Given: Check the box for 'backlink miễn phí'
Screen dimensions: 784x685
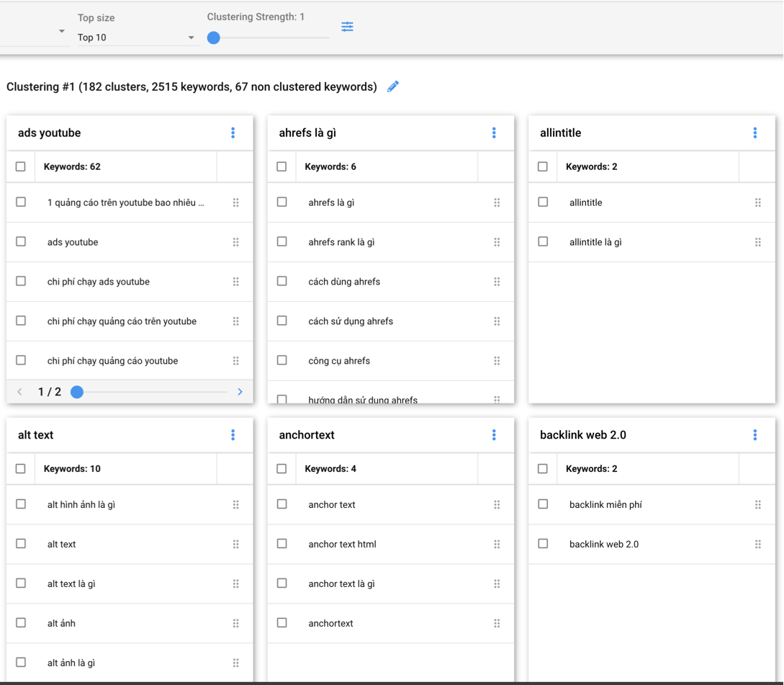Looking at the screenshot, I should pyautogui.click(x=543, y=504).
